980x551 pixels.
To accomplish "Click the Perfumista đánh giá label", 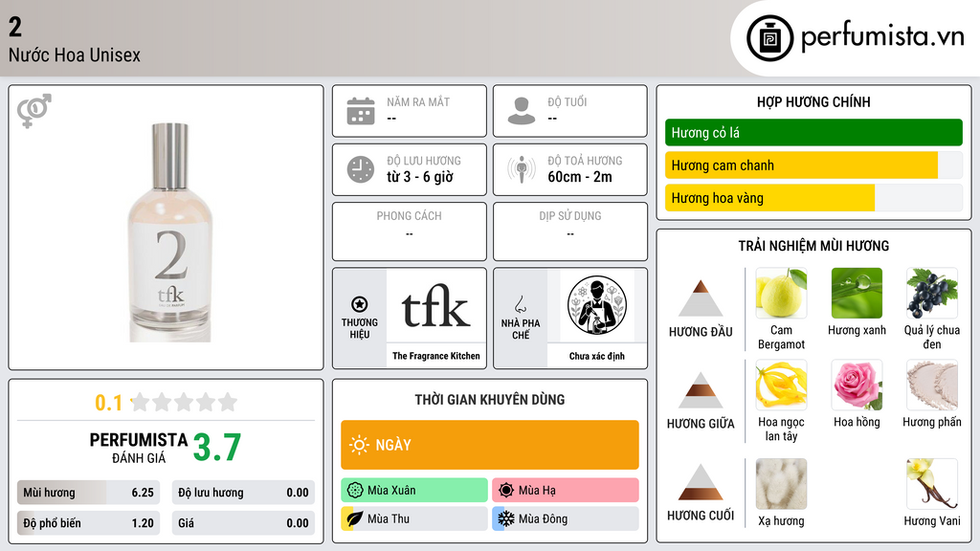I will 138,448.
